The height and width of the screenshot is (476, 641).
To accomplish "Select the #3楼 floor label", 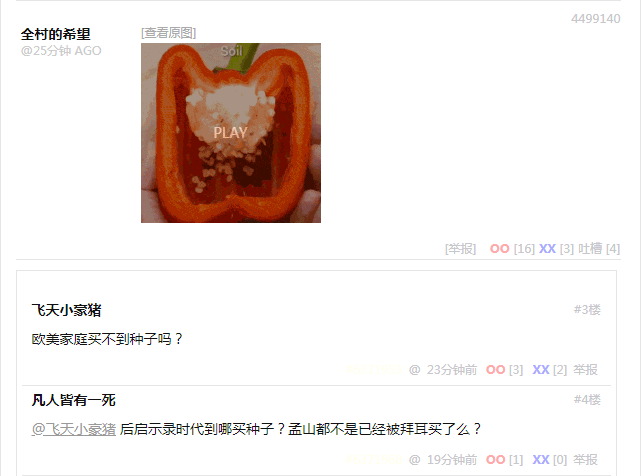I will click(x=587, y=310).
